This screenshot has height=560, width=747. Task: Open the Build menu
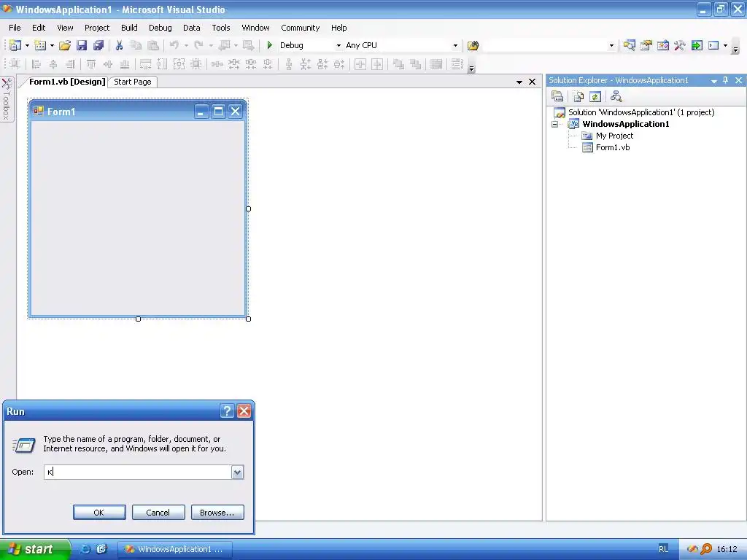129,28
